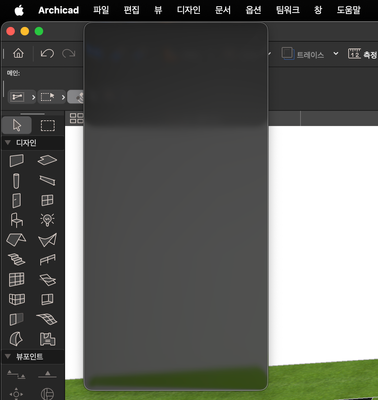The image size is (378, 400).
Task: Select the Skylight overlapping-sheets tool
Action: click(x=47, y=280)
